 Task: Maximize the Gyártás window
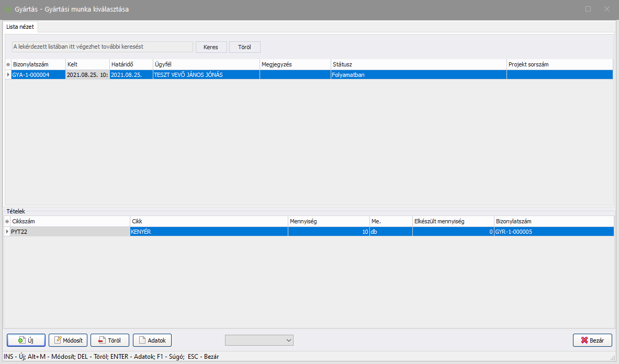point(588,9)
